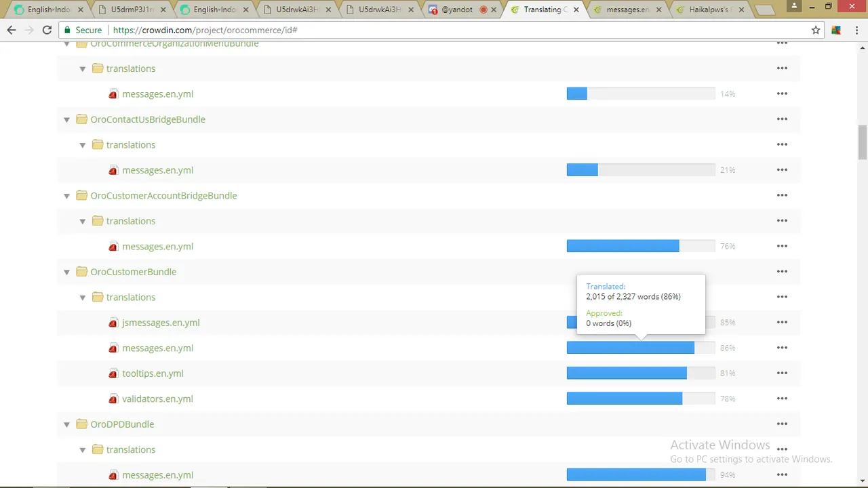868x488 pixels.
Task: Go back with browser back arrow
Action: pyautogui.click(x=11, y=30)
